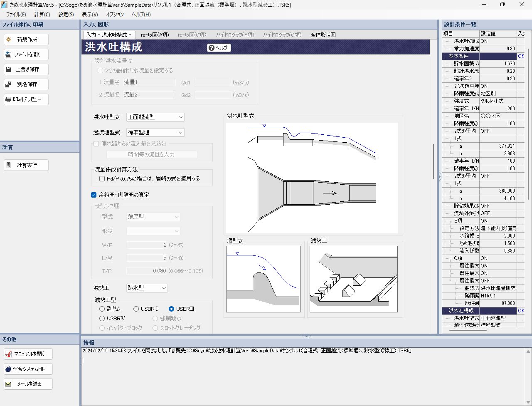Open the 表示(V) menu
This screenshot has width=532, height=406.
click(x=90, y=14)
